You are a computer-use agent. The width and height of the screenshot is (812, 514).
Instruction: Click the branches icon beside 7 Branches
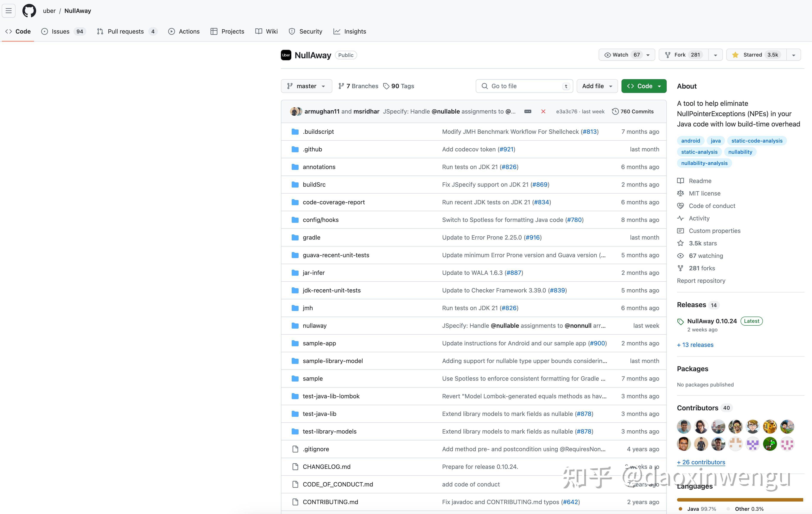tap(341, 86)
